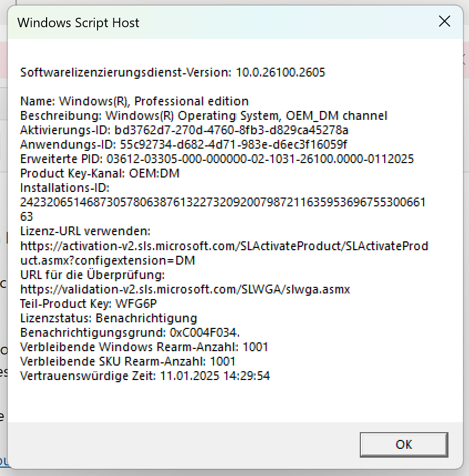The image size is (469, 476).
Task: Click the Windows(R) Professional edition name line
Action: tap(133, 101)
